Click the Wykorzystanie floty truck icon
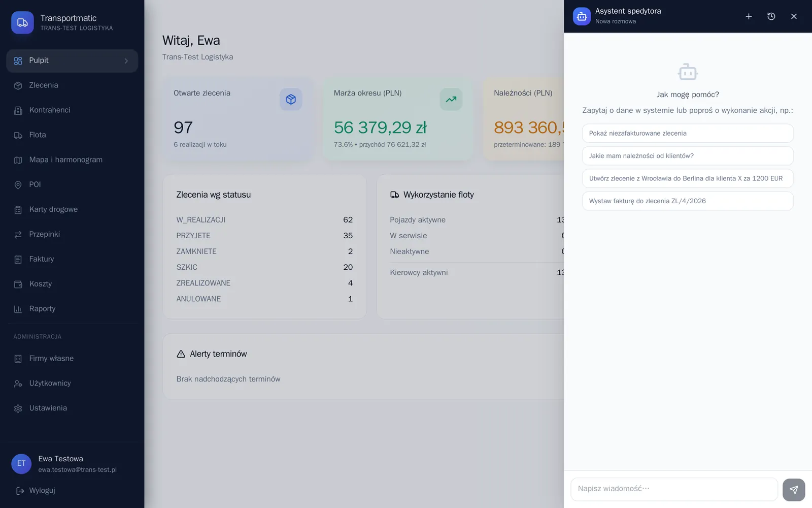This screenshot has height=508, width=812. [x=394, y=195]
